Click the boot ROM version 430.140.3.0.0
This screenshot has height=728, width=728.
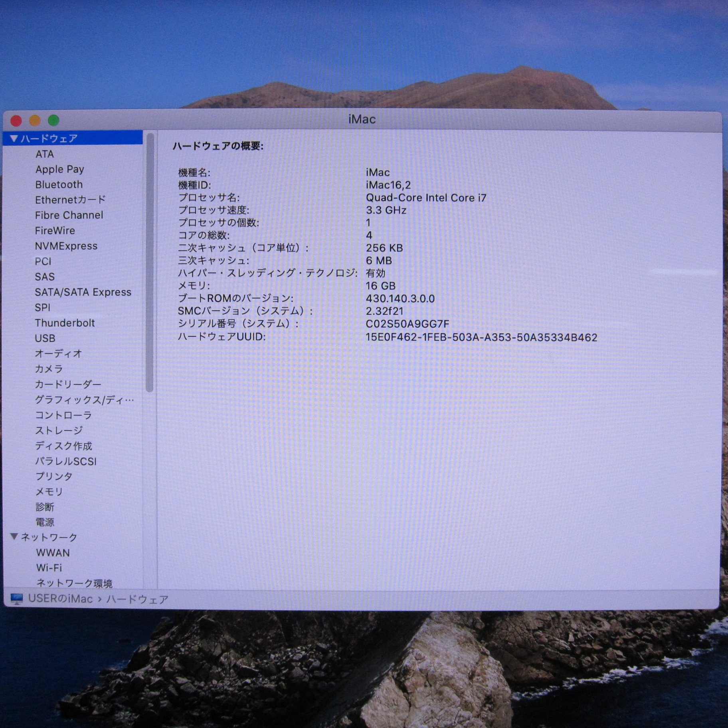coord(400,299)
